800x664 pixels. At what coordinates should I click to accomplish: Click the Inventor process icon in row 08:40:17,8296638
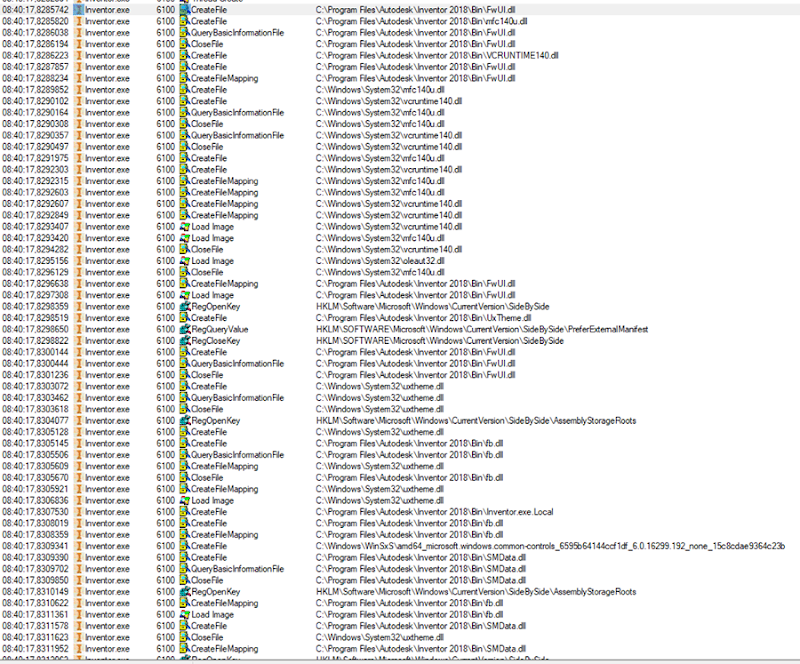tap(79, 283)
